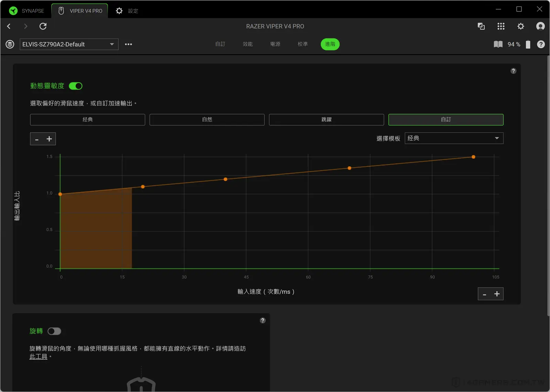Select the 自訂 menu tab
Image resolution: width=550 pixels, height=392 pixels.
(220, 44)
